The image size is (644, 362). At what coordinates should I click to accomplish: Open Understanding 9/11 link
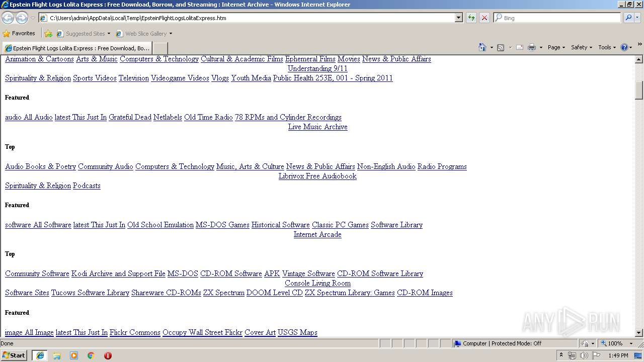(x=317, y=68)
